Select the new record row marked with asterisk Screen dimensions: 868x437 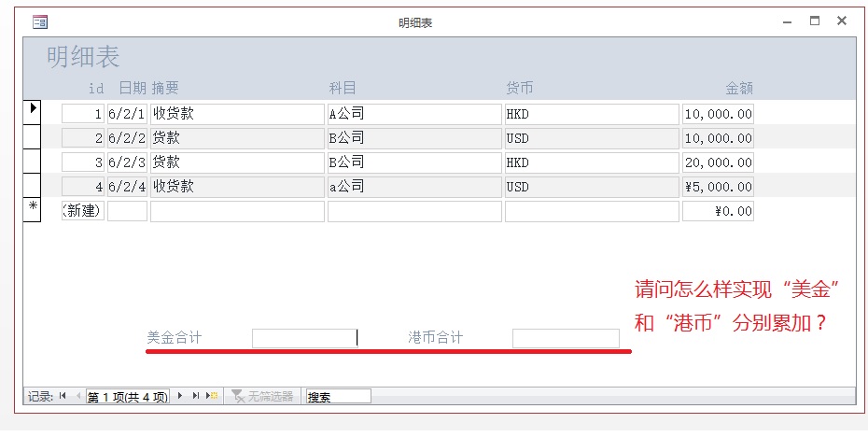32,210
